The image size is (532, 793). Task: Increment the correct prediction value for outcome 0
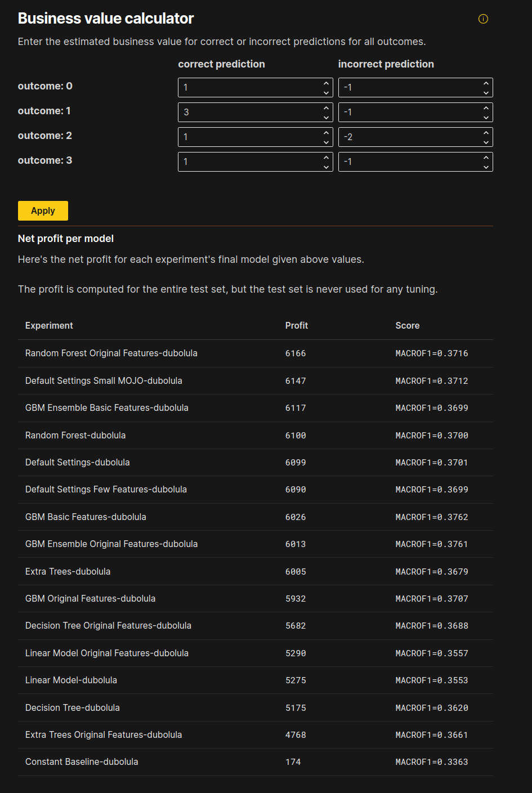(326, 83)
